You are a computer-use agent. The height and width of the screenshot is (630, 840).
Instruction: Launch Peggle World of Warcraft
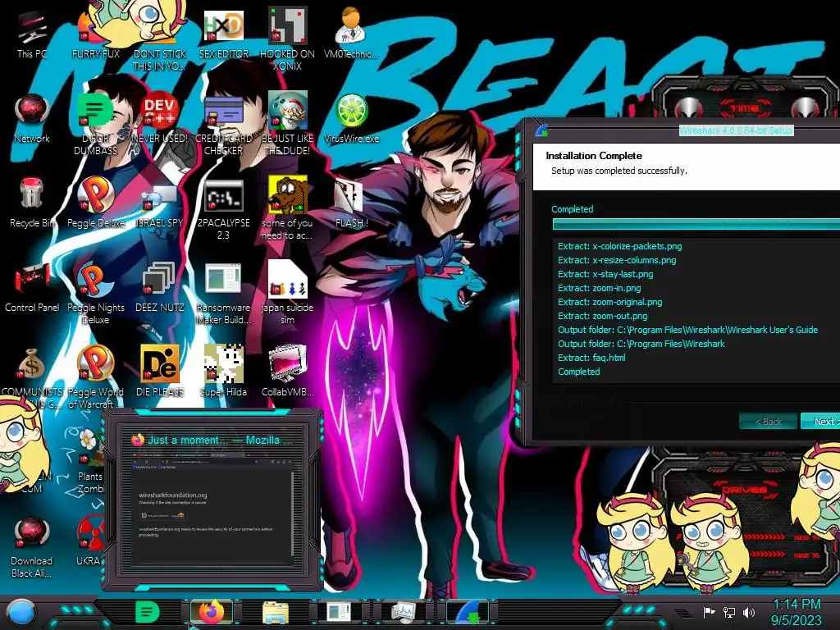point(95,377)
